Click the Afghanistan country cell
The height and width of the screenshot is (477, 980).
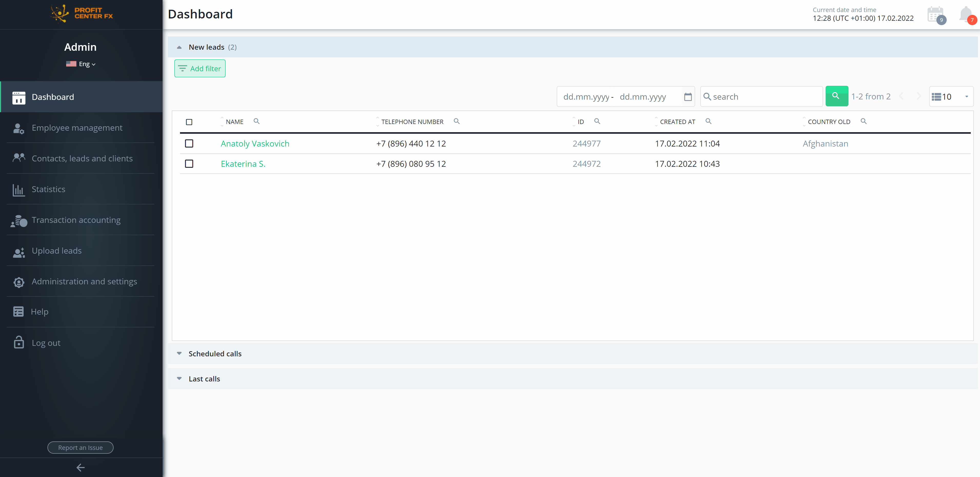825,144
